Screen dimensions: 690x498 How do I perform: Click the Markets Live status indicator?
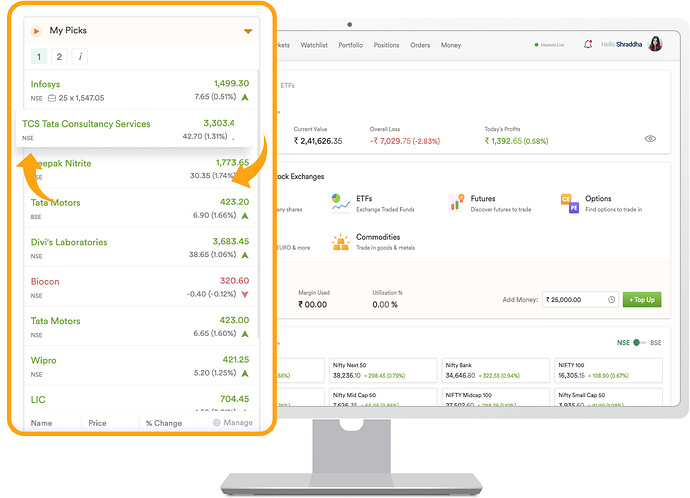[x=549, y=45]
